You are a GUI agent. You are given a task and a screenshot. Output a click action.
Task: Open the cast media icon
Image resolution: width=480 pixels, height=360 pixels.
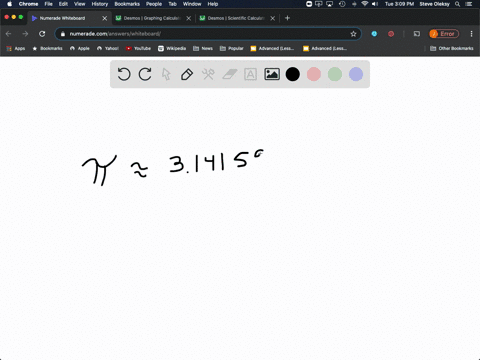(417, 34)
